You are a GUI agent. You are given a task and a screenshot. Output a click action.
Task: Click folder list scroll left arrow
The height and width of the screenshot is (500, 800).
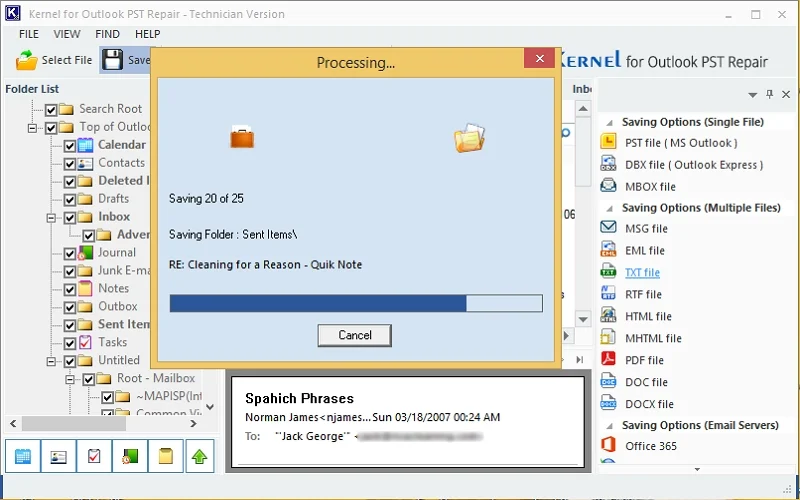13,423
